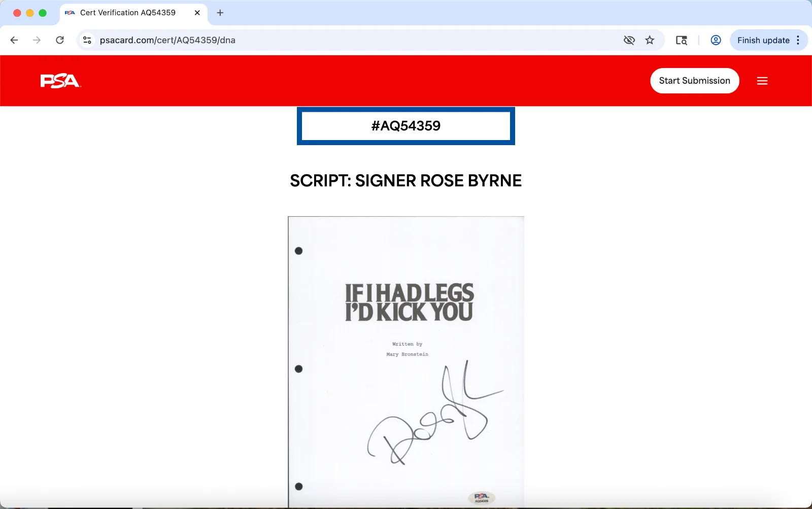Screen dimensions: 812x509
Task: Click the address bar URL psacard.com/cert/AQ54359/dna
Action: click(167, 40)
